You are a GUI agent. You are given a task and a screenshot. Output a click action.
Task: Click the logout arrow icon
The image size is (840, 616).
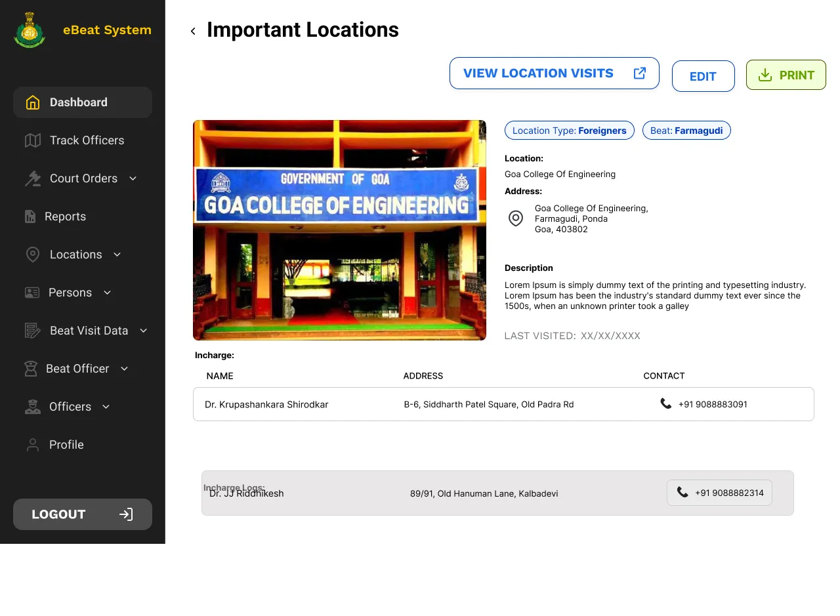(x=126, y=514)
